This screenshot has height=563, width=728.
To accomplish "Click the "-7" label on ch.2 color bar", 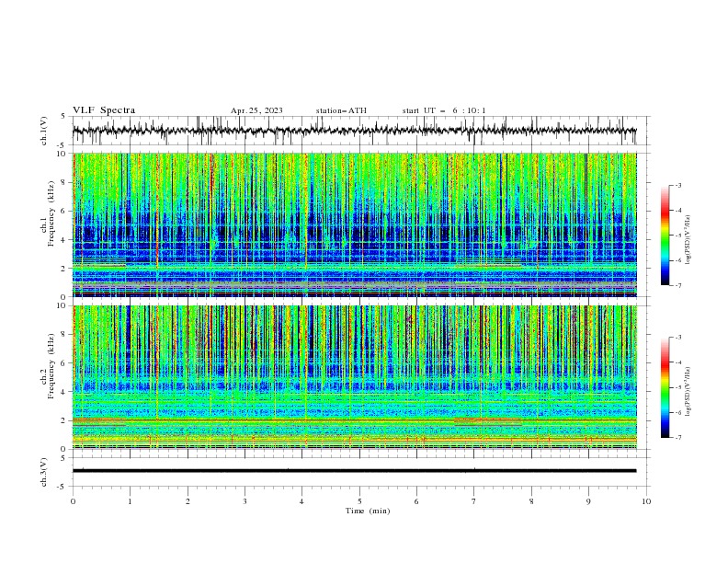I will [677, 438].
